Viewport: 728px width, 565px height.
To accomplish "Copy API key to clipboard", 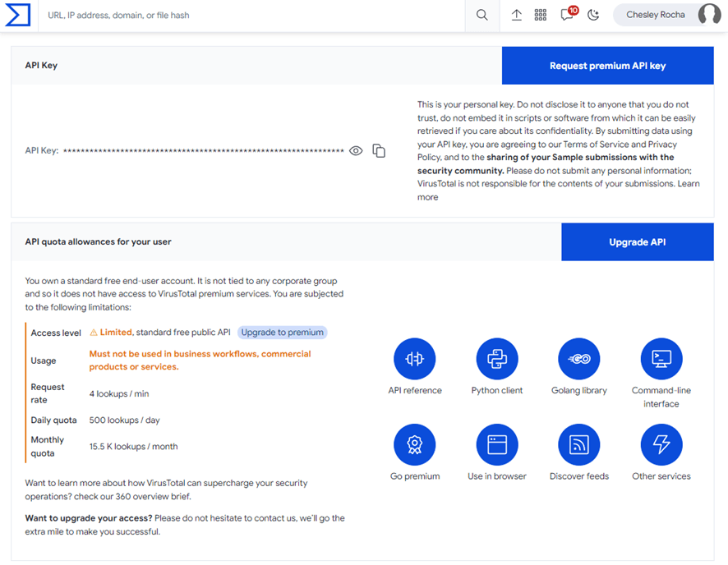I will pyautogui.click(x=379, y=151).
